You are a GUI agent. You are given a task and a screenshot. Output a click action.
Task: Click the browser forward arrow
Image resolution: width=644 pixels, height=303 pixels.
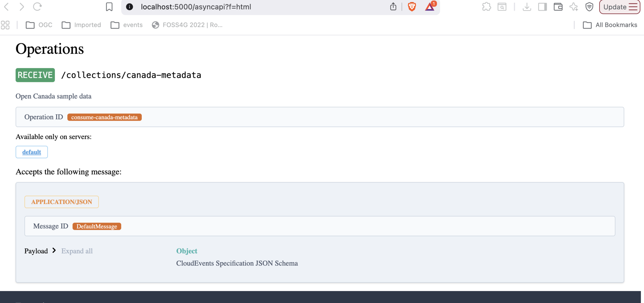[22, 7]
